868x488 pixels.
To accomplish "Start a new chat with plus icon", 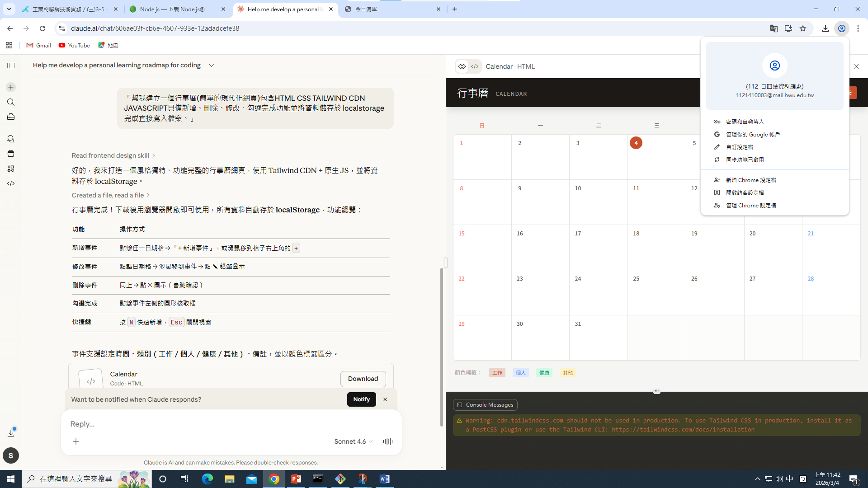I will click(x=11, y=87).
